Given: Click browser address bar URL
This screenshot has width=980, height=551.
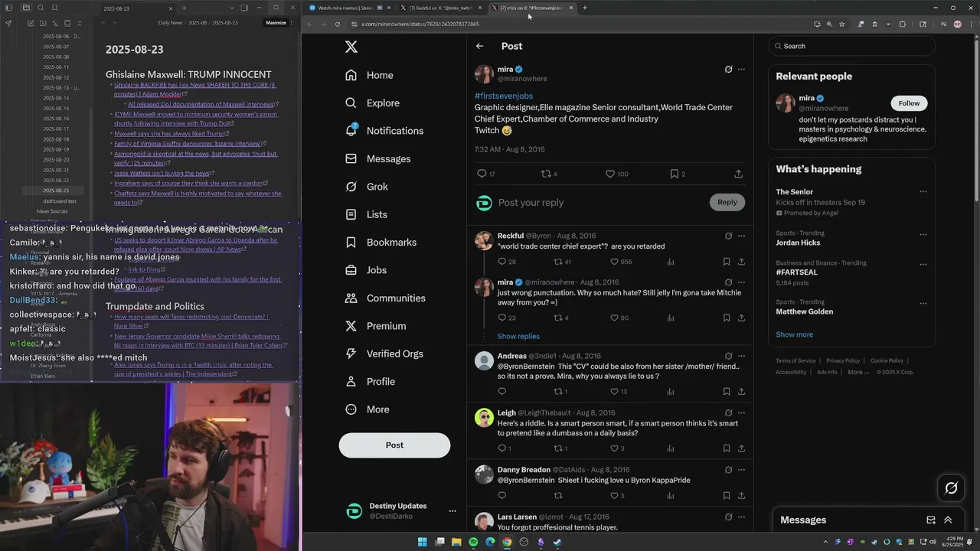Looking at the screenshot, I should point(420,24).
